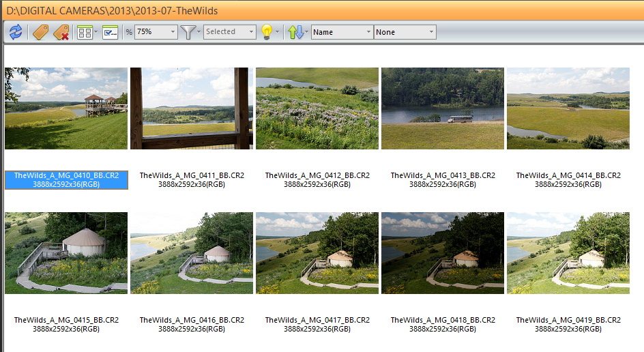Click the blue refresh arrows icon

coord(16,32)
